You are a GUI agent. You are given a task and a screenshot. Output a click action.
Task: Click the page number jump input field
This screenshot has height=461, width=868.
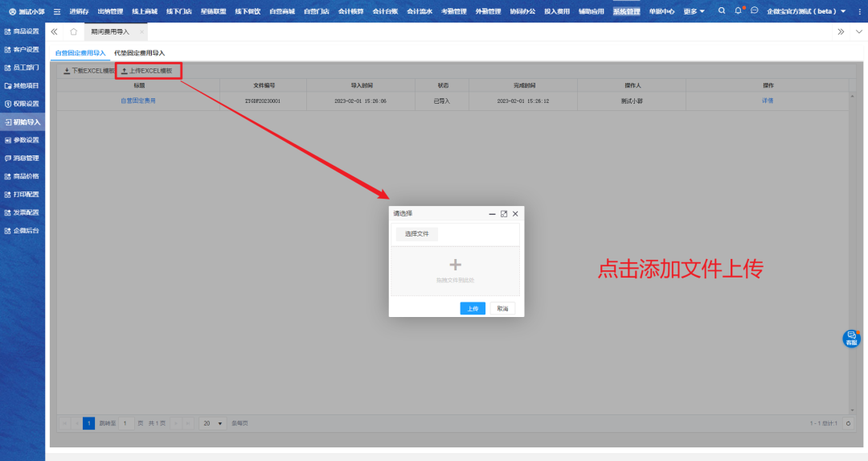pos(126,423)
